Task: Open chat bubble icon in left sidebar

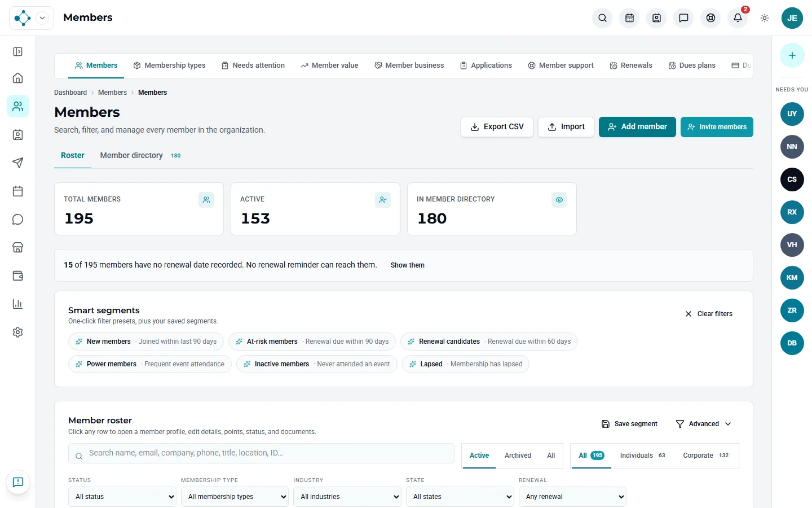Action: (18, 219)
